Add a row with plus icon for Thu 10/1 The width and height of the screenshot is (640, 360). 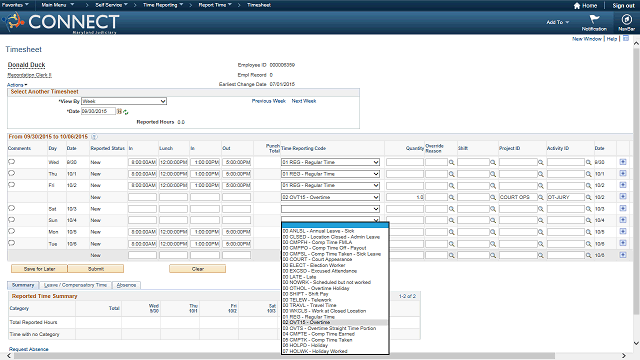[x=623, y=173]
